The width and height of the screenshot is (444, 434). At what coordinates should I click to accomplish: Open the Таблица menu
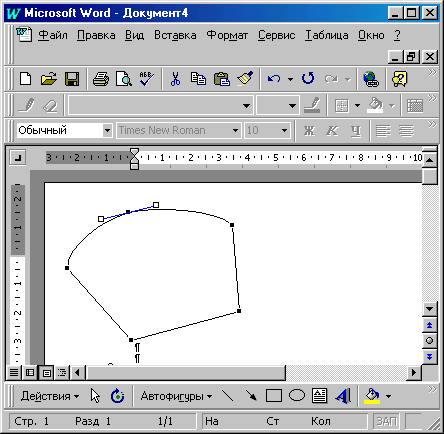327,35
